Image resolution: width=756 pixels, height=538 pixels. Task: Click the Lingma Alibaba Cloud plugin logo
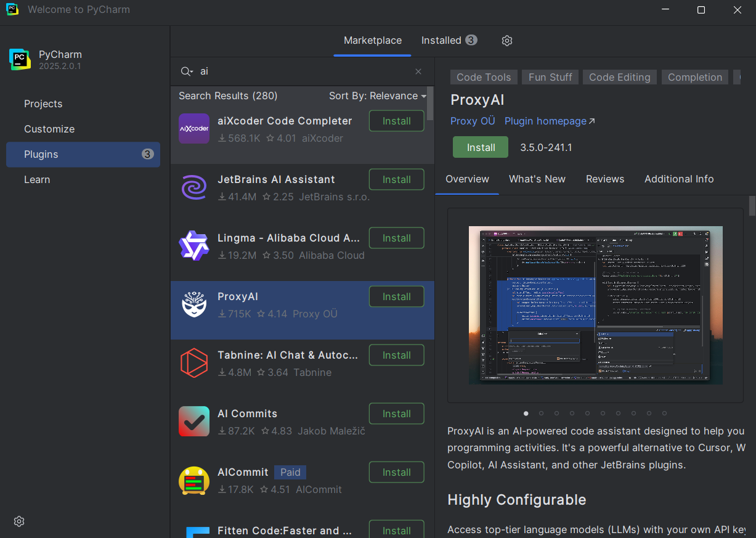(x=194, y=246)
